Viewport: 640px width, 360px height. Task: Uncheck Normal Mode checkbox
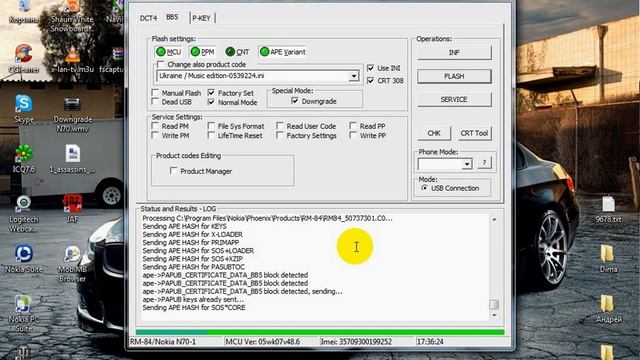pos(211,102)
